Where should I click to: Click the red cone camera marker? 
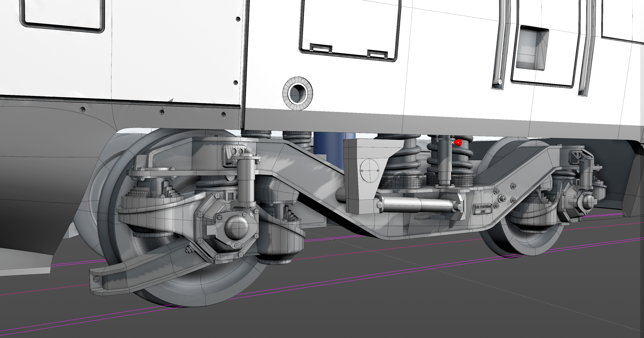pyautogui.click(x=458, y=143)
